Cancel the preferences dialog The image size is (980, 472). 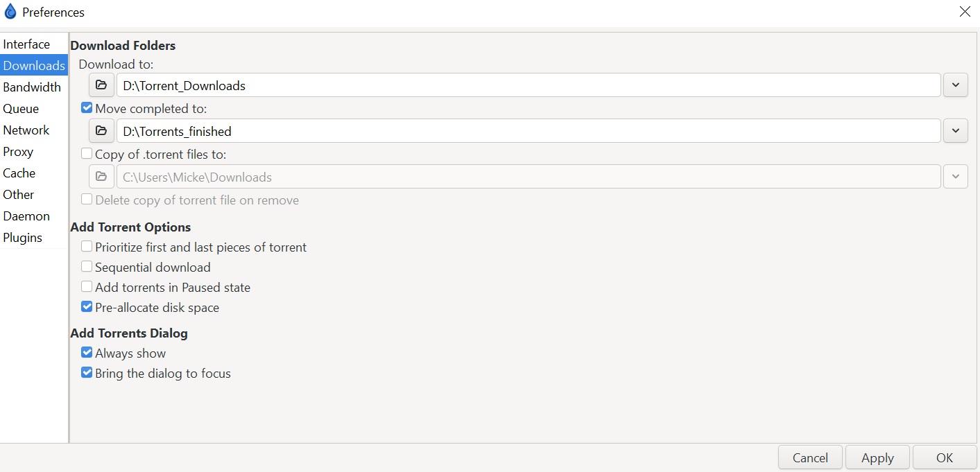(810, 457)
